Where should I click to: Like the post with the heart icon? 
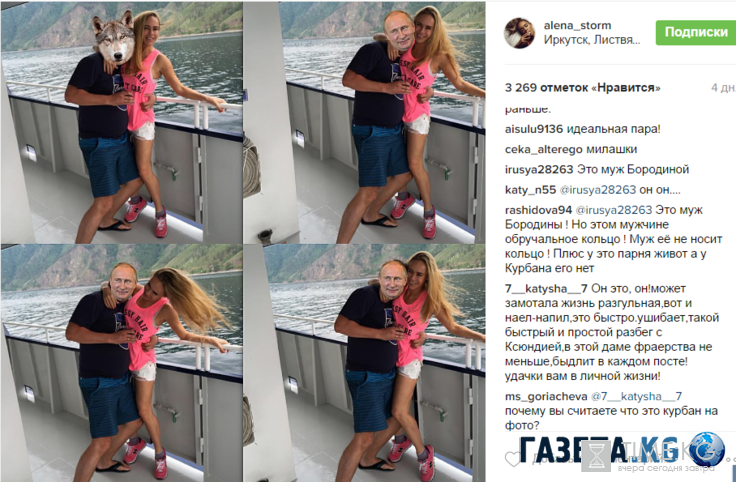[513, 459]
